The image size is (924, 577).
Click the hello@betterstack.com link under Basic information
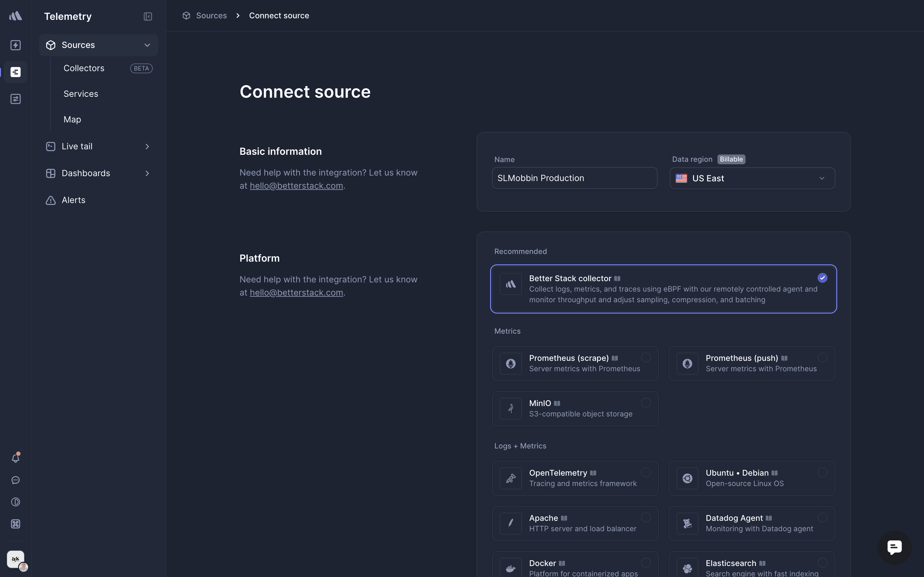tap(296, 186)
